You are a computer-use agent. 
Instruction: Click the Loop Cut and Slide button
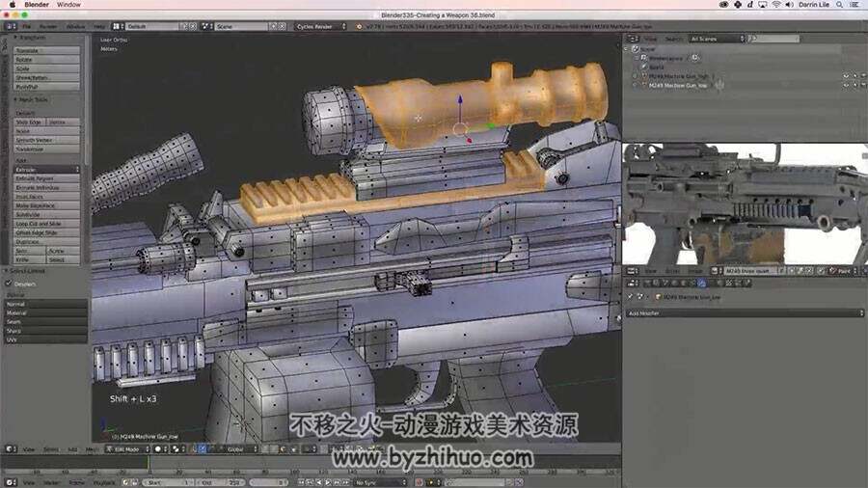(x=46, y=224)
